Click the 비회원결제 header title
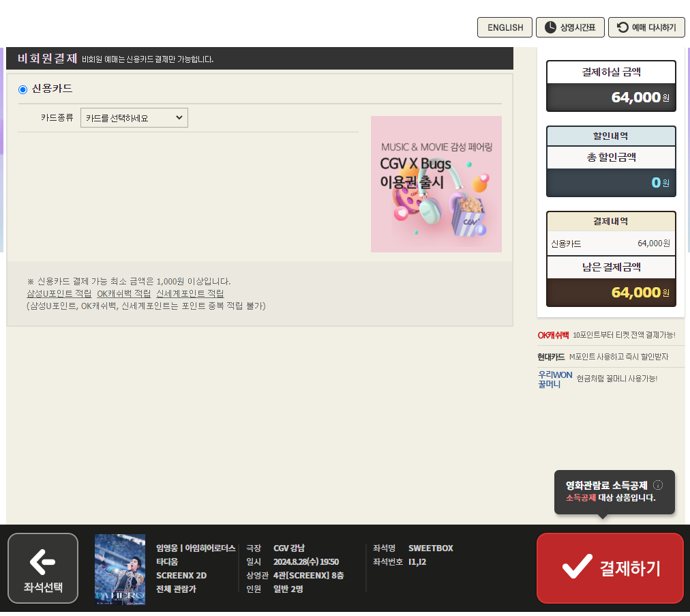 click(48, 58)
